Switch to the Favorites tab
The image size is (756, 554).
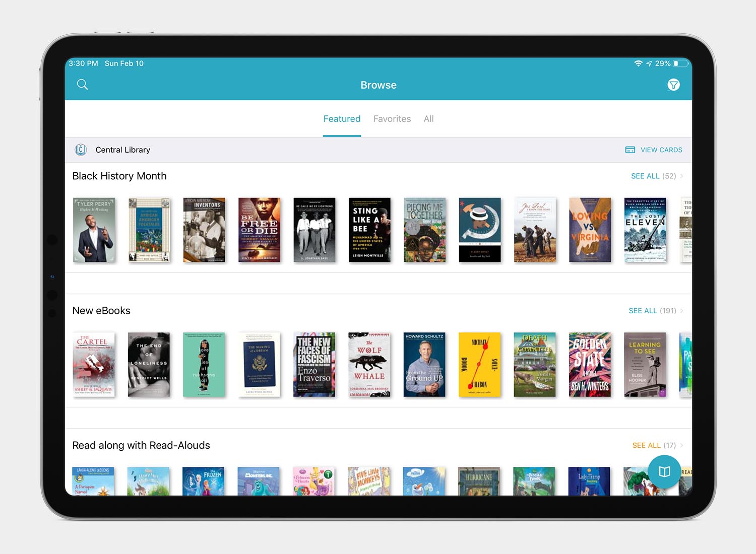[x=392, y=119]
